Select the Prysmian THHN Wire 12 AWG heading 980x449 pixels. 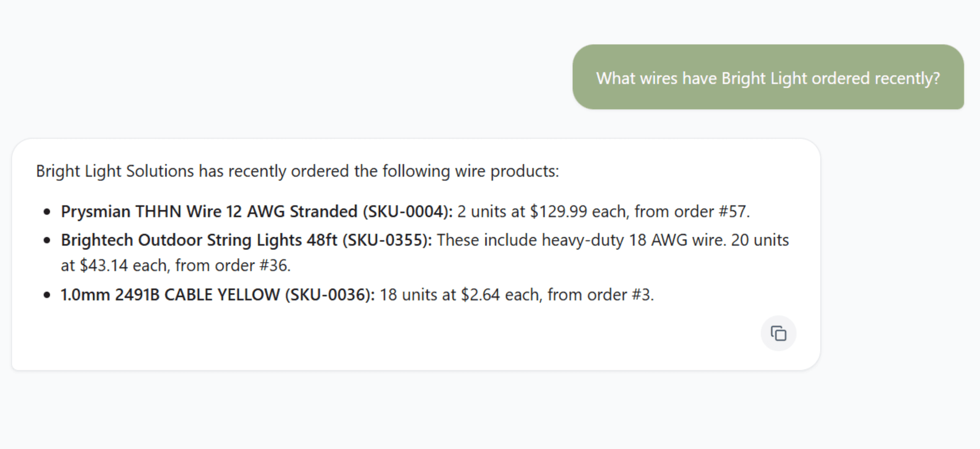pos(257,211)
